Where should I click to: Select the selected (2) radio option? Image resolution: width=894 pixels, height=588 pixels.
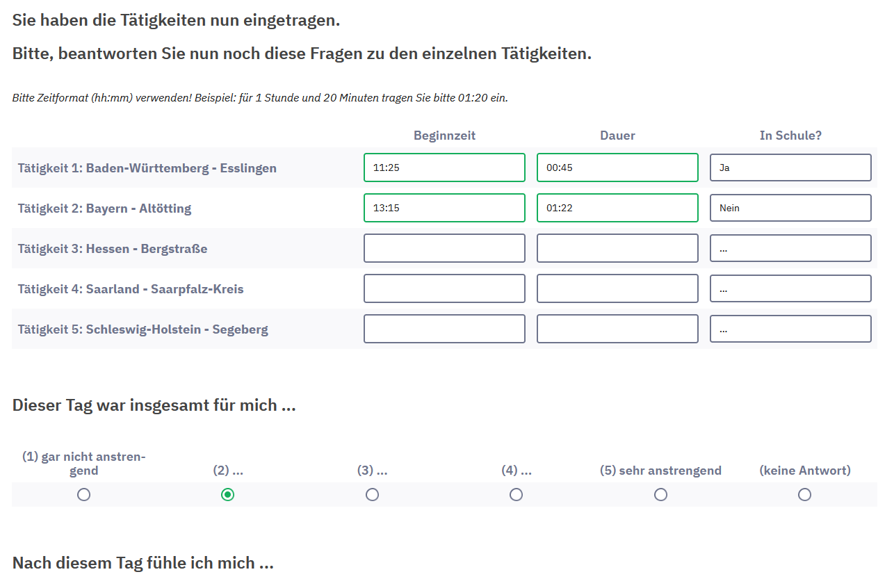(227, 495)
